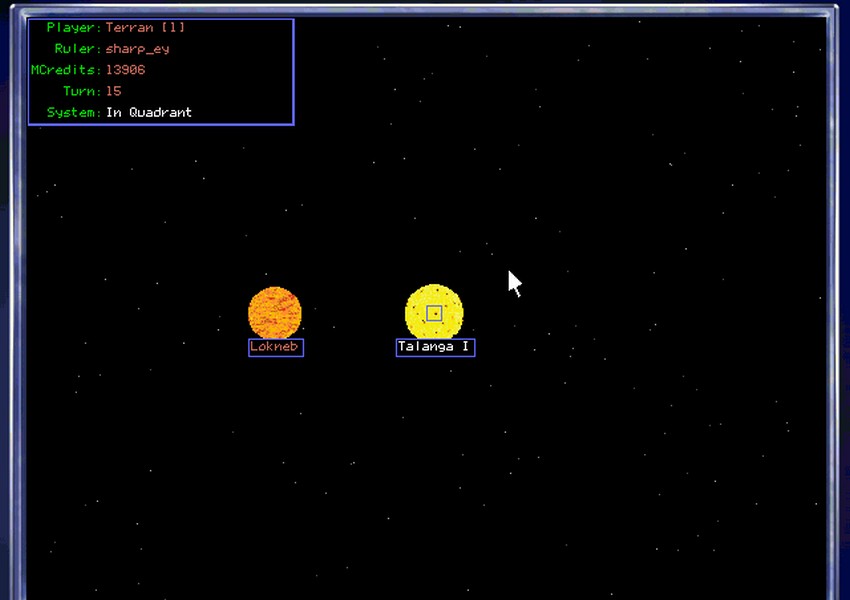Click the In Quadrant system value
Image resolution: width=850 pixels, height=600 pixels.
click(149, 112)
